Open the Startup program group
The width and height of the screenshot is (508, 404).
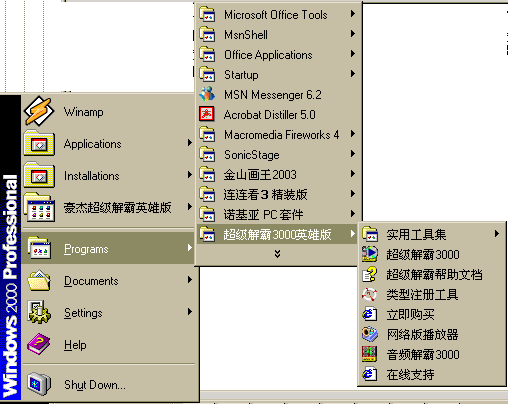[x=277, y=74]
